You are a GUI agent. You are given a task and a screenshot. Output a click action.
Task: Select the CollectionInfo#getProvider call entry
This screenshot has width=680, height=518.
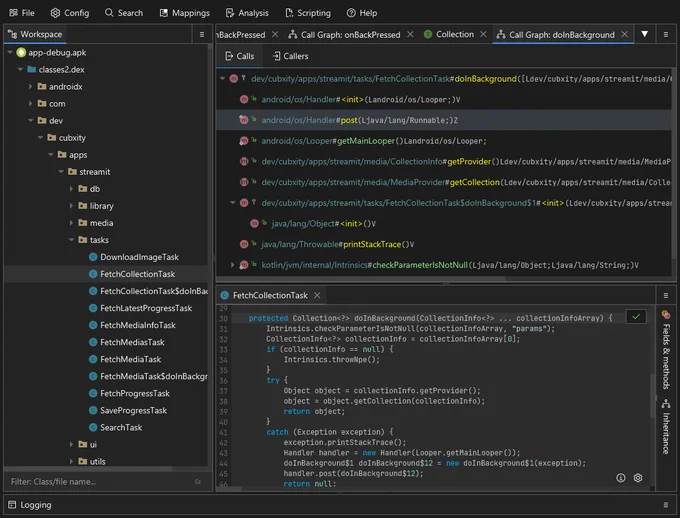pos(444,161)
